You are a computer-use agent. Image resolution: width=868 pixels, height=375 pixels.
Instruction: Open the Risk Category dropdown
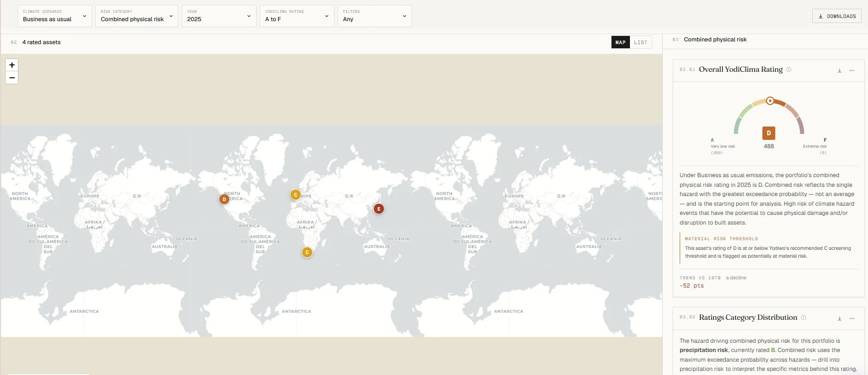click(x=137, y=16)
